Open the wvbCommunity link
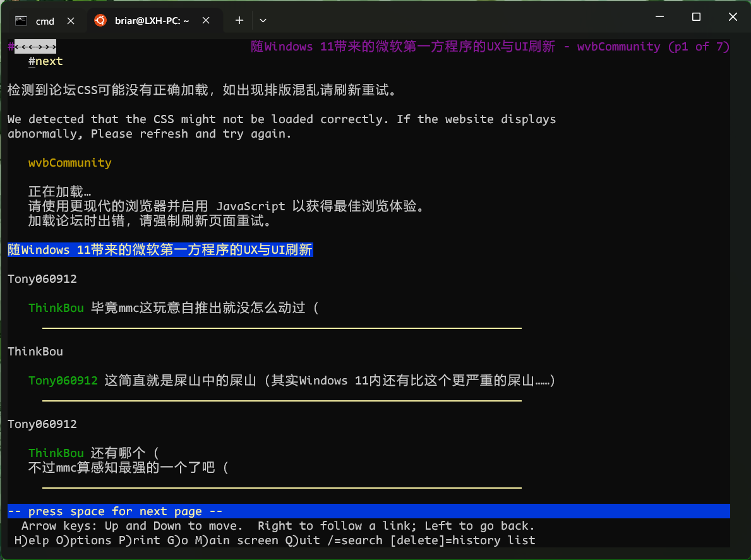Viewport: 751px width, 560px height. (70, 163)
